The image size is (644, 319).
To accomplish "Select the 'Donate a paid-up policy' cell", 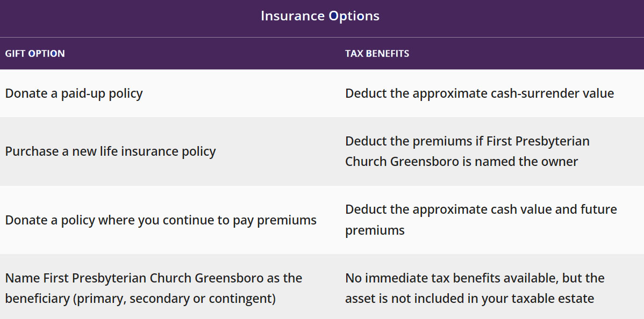I will coord(74,93).
